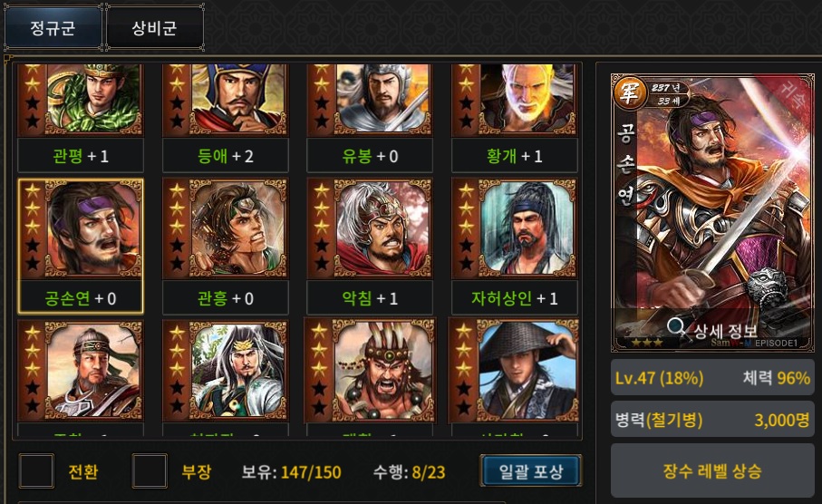Select the straw-hat swordsman portrait
The width and height of the screenshot is (822, 504).
(514, 372)
